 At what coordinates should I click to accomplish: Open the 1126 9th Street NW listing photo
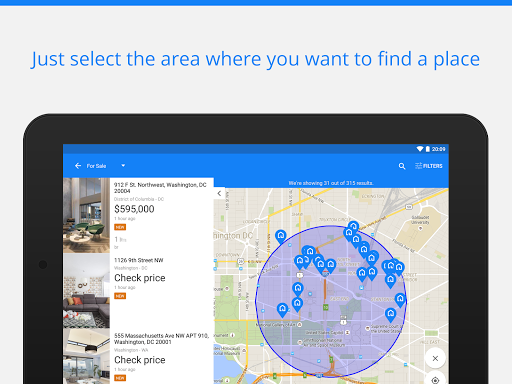[86, 291]
